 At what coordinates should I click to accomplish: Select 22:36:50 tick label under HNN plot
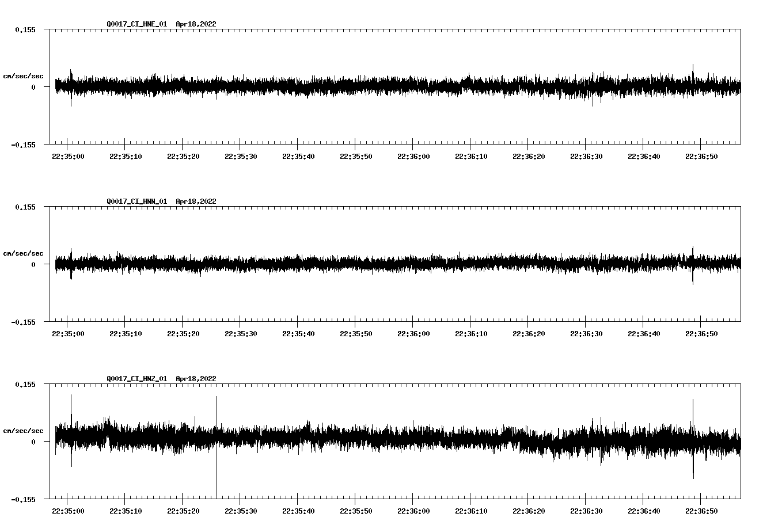click(x=701, y=333)
